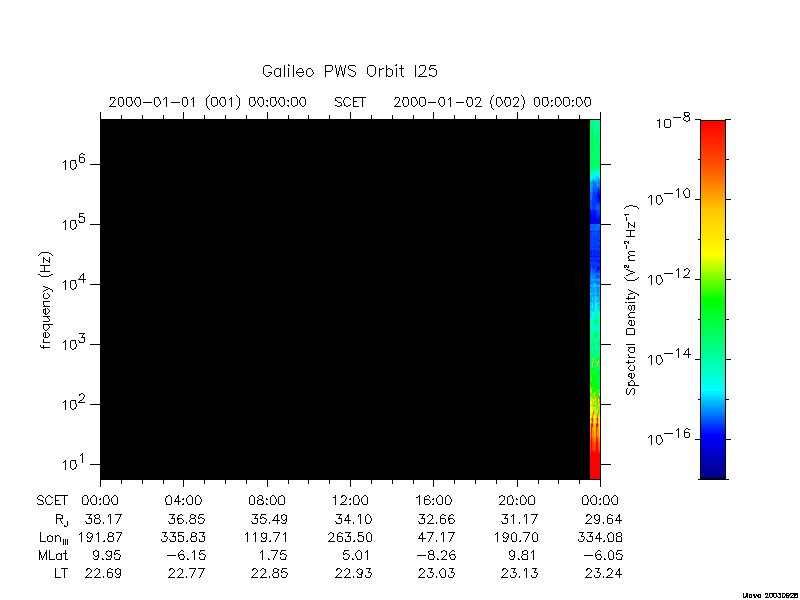Click the LT value 23.03
The width and height of the screenshot is (800, 600).
(x=436, y=573)
